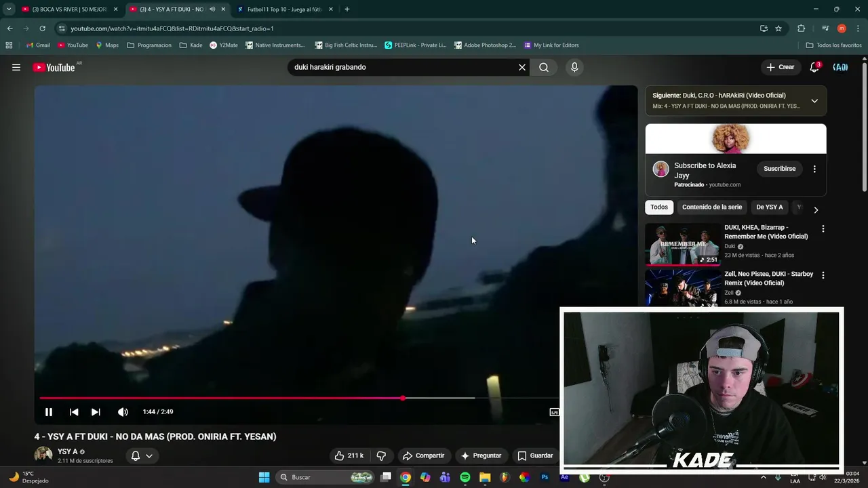Viewport: 868px width, 488px height.
Task: Open the account avatar menu on YouTube
Action: pyautogui.click(x=840, y=67)
